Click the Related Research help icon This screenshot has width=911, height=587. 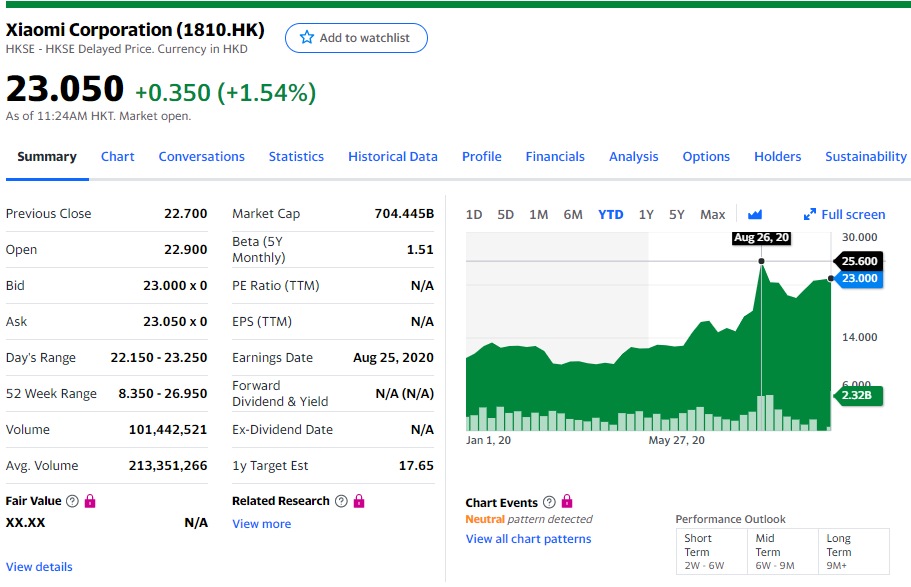pyautogui.click(x=341, y=501)
